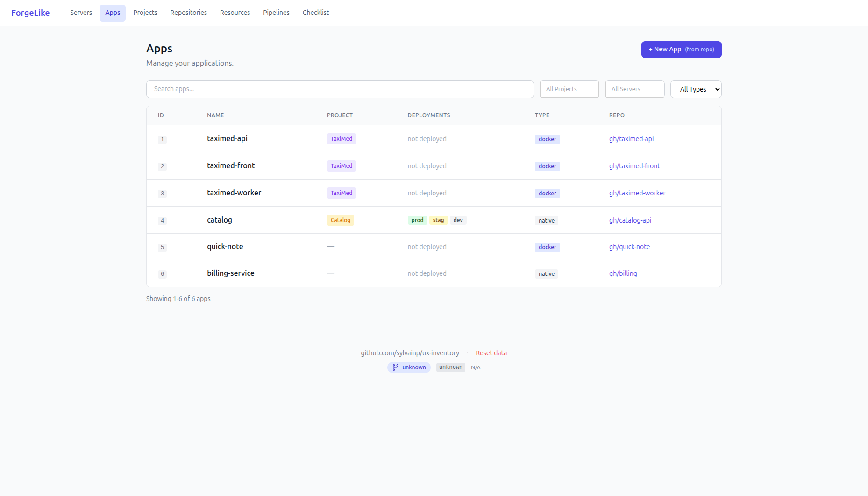Click the dev deployment badge for catalog
This screenshot has height=496, width=868.
pyautogui.click(x=458, y=220)
